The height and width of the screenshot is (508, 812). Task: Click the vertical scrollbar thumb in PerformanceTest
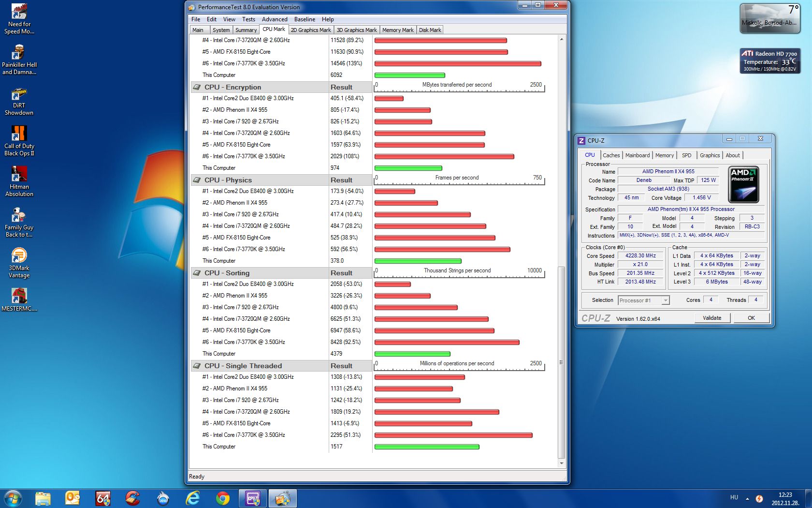(x=561, y=362)
